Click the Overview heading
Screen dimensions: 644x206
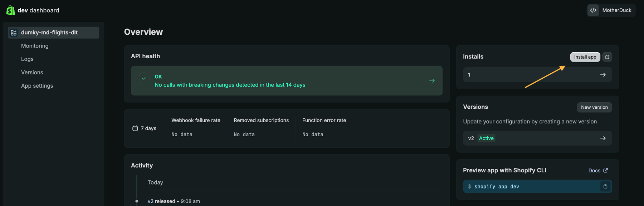[x=143, y=32]
